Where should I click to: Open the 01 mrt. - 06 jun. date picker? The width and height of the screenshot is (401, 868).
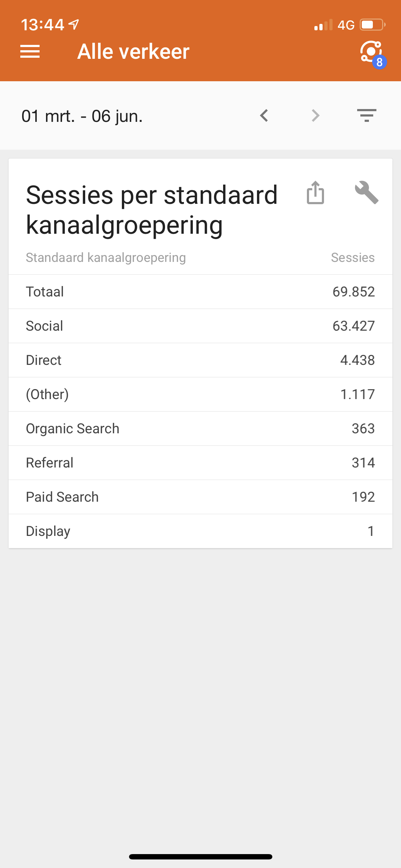(82, 116)
